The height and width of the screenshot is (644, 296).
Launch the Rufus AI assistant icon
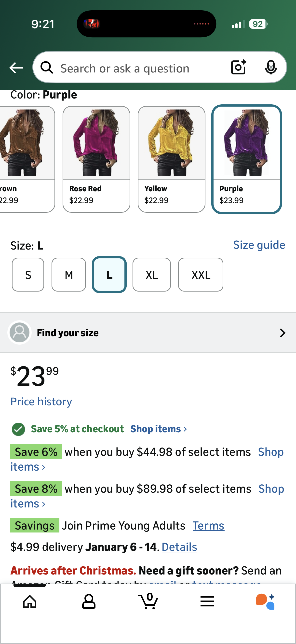pyautogui.click(x=265, y=601)
